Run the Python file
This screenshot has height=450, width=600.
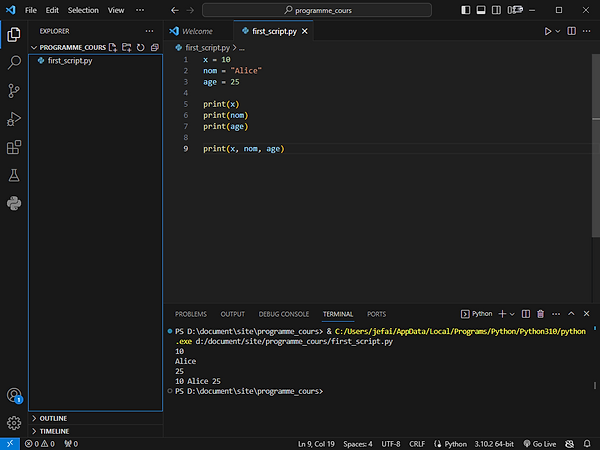tap(548, 31)
